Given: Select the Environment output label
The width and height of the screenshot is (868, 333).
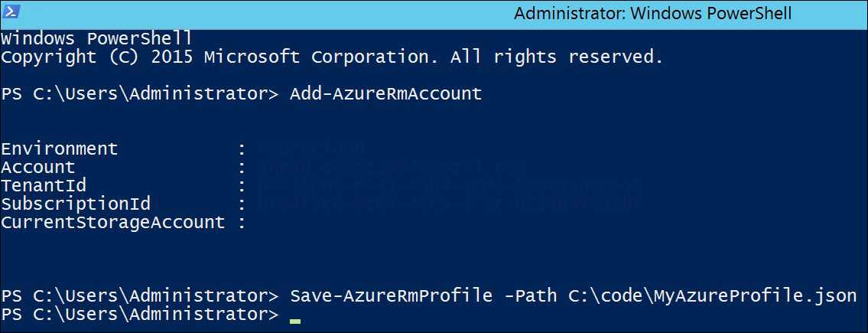Looking at the screenshot, I should [x=60, y=149].
